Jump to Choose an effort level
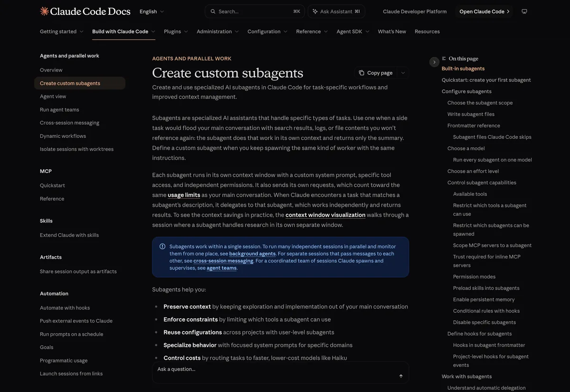 473,171
